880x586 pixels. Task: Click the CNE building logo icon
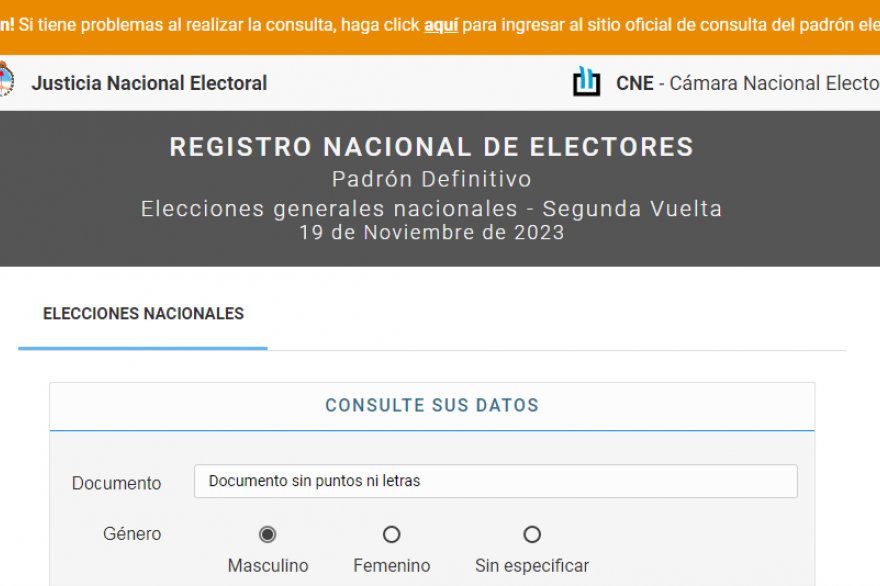coord(587,82)
